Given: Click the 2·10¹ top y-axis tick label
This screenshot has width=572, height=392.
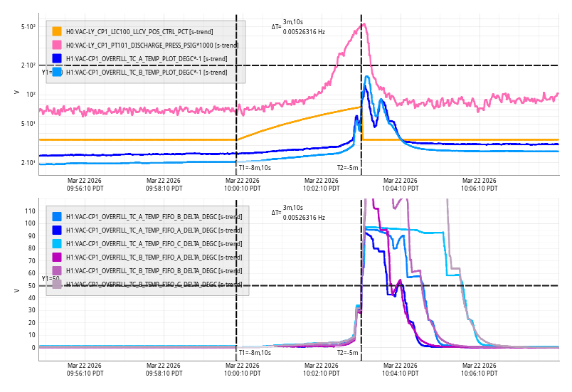Looking at the screenshot, I should (28, 162).
